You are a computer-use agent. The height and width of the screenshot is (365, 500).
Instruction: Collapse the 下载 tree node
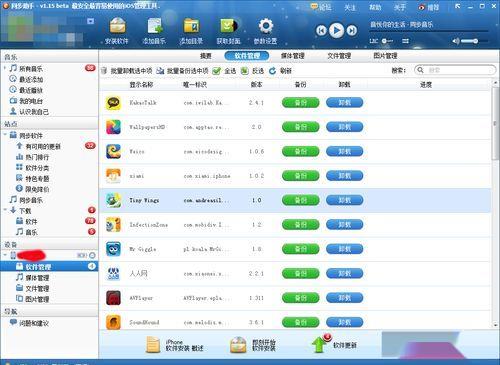pos(5,210)
